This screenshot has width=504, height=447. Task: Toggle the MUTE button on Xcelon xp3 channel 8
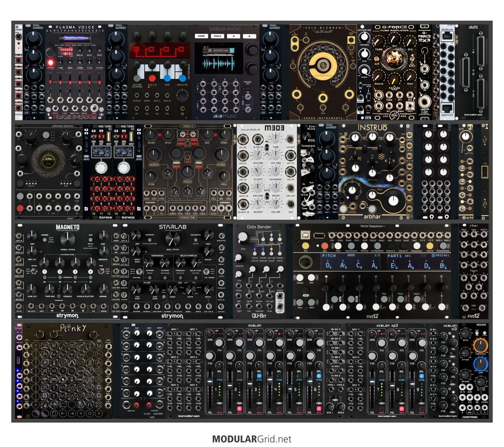click(x=401, y=409)
